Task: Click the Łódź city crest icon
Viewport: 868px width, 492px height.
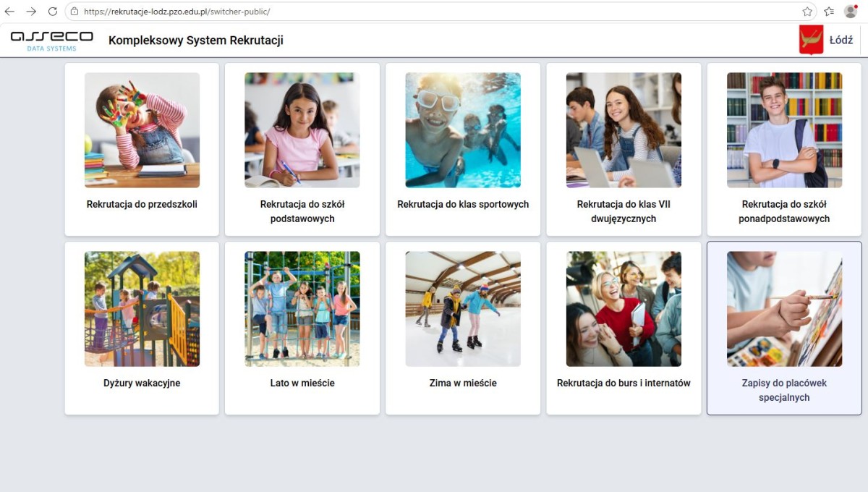Action: pyautogui.click(x=811, y=40)
